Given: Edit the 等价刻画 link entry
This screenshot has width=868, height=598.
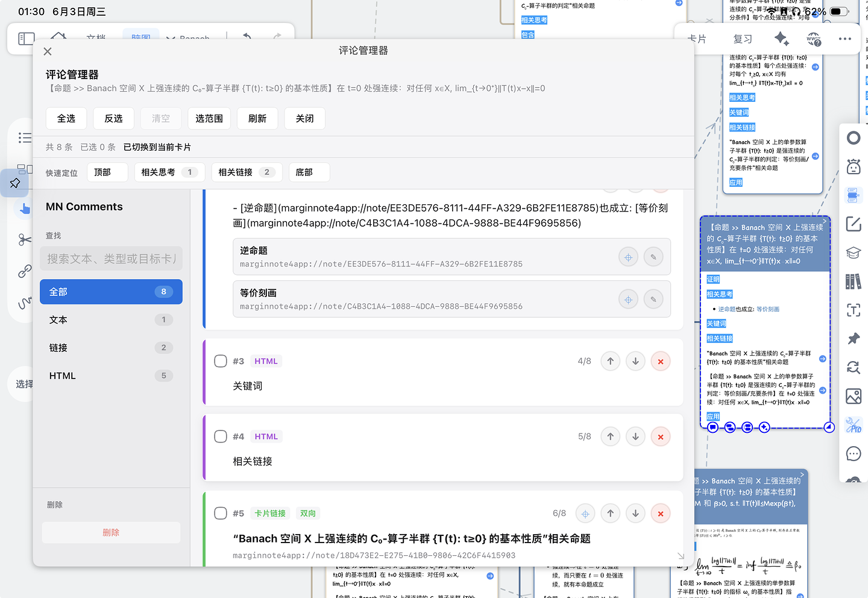Looking at the screenshot, I should click(653, 300).
